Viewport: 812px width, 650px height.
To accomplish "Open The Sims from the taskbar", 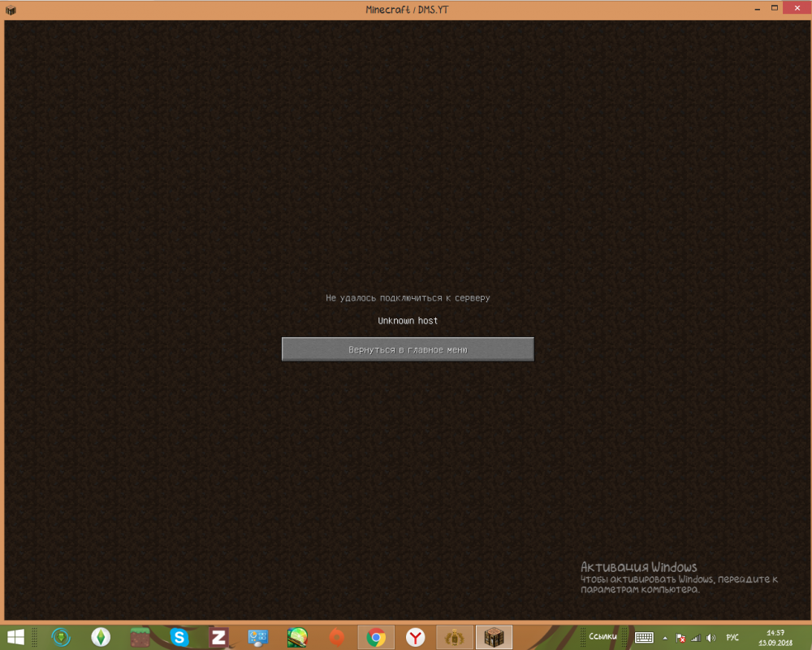I will 101,637.
